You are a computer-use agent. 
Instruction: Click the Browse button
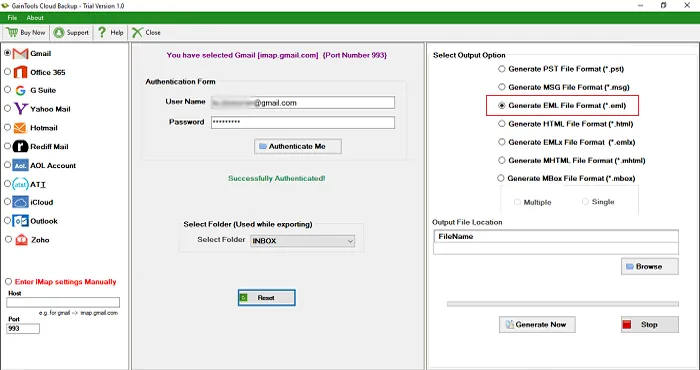[650, 266]
